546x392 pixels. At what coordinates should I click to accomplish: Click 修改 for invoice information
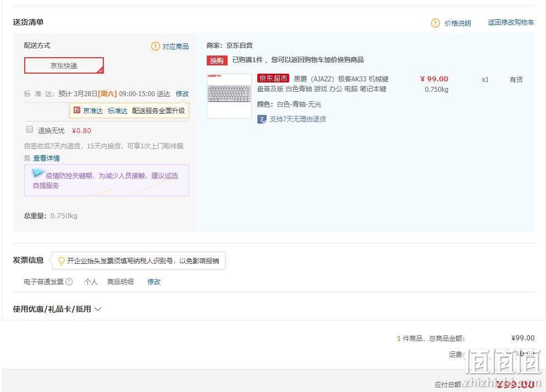(x=154, y=281)
